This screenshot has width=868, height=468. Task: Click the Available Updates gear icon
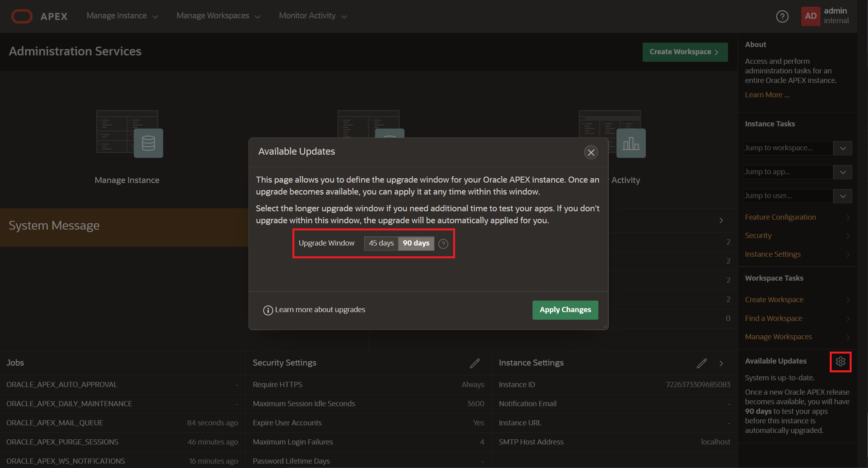click(840, 362)
